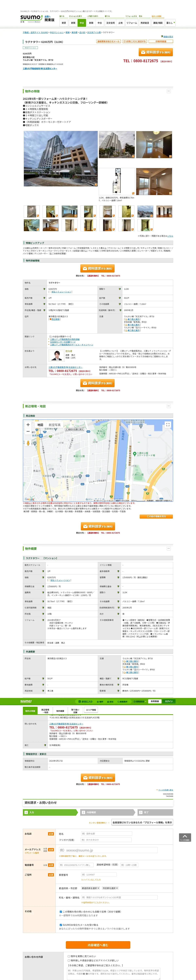This screenshot has height=980, width=196.
Task: Open the 市区郡を選択 dropdown
Action: point(110,888)
